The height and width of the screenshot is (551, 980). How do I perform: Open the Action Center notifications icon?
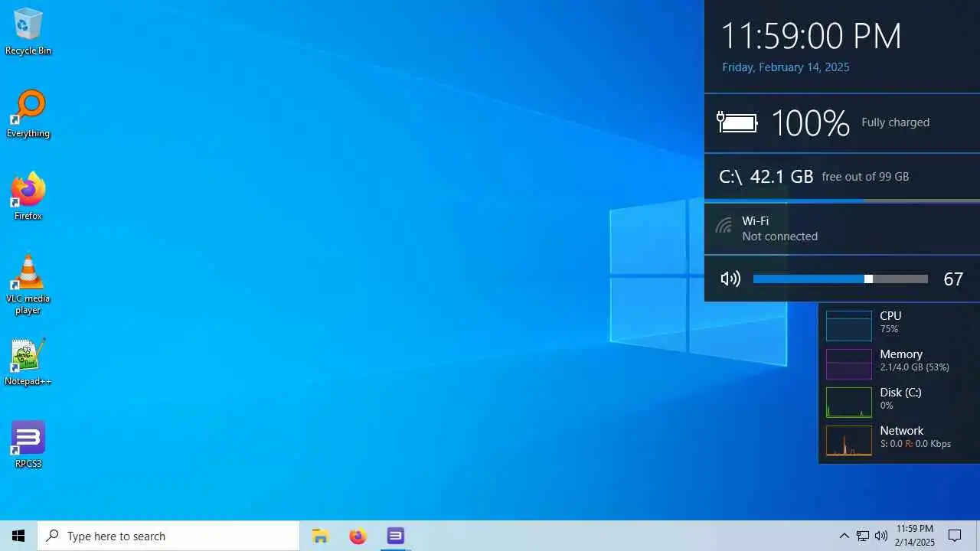tap(955, 536)
